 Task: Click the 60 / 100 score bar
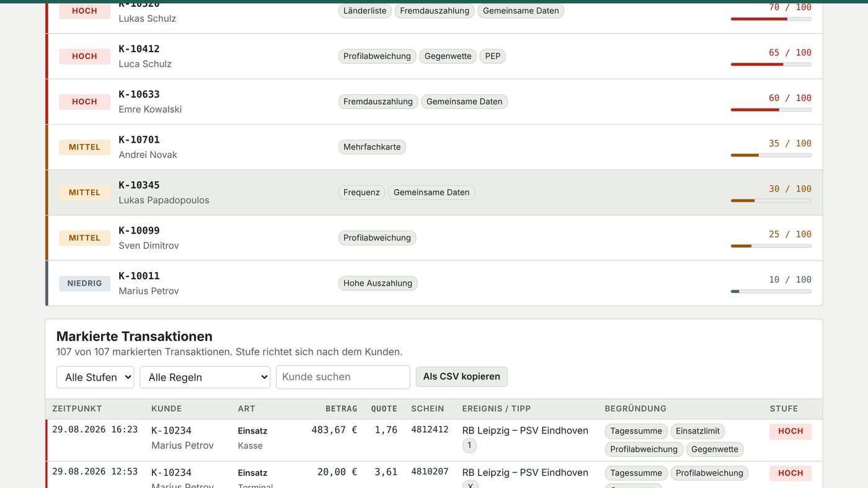771,110
